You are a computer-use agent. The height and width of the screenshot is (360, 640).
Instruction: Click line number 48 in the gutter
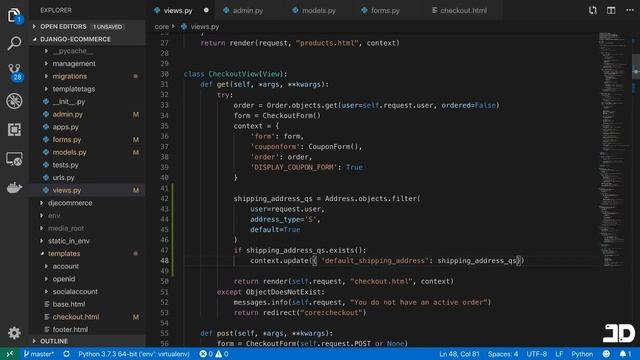(x=164, y=261)
